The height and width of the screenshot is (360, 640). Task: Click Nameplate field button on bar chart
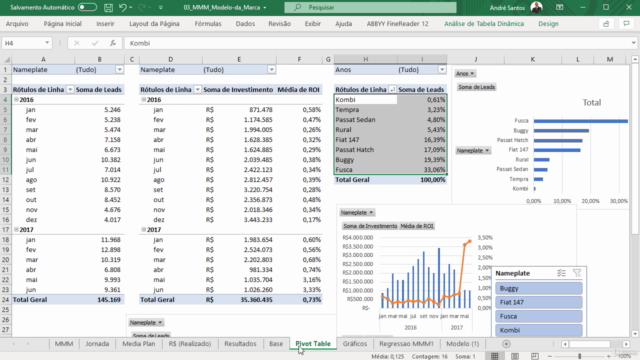tap(473, 151)
